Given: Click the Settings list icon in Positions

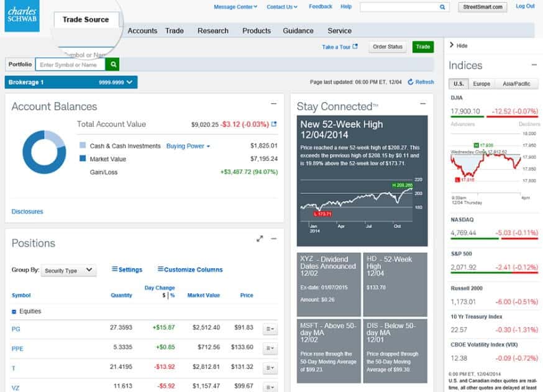Looking at the screenshot, I should coord(114,269).
